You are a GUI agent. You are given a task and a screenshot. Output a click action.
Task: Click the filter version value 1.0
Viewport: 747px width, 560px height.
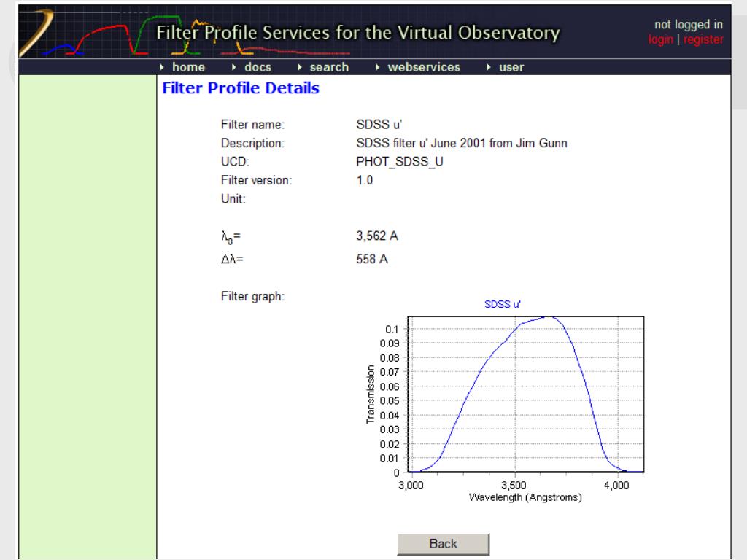[x=365, y=181]
